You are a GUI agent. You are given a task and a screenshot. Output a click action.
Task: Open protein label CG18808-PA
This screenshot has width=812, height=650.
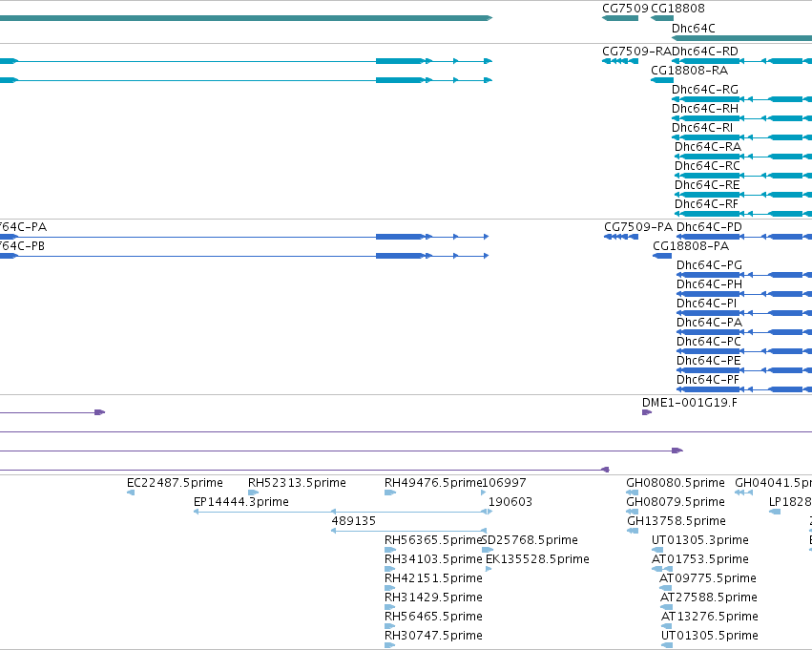(x=691, y=246)
